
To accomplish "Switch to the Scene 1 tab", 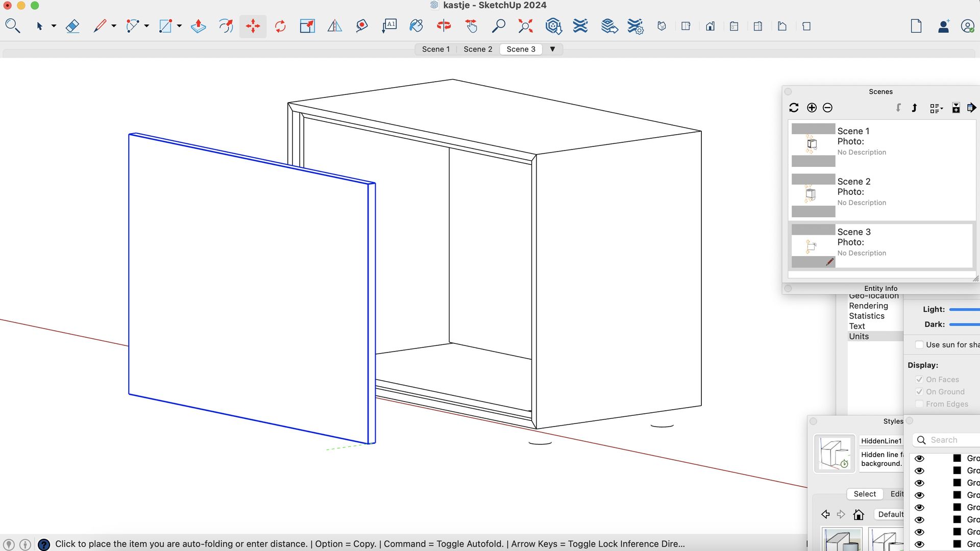I will [435, 49].
